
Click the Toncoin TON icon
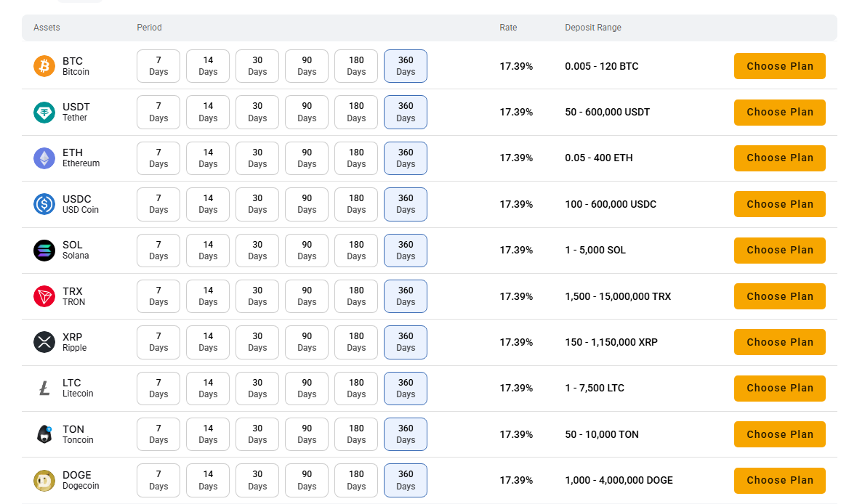coord(44,434)
